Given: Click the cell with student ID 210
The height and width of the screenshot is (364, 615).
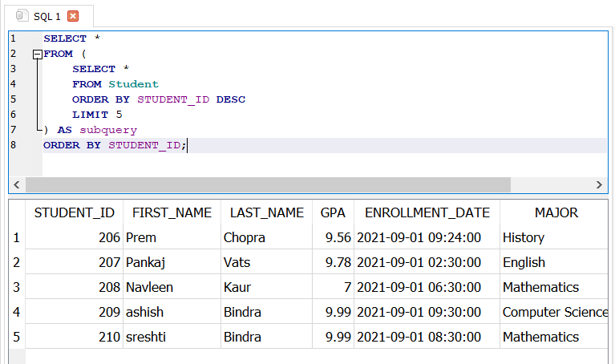Looking at the screenshot, I should 74,337.
